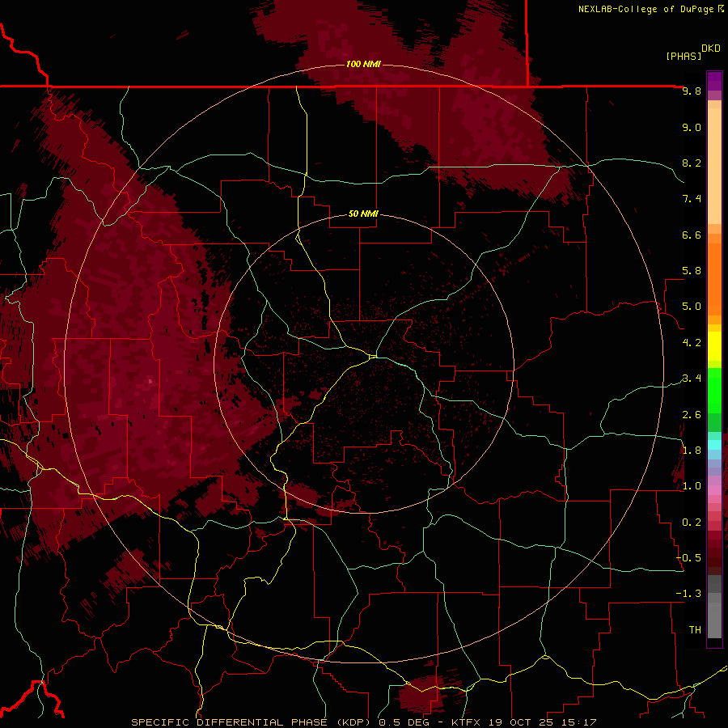Pick the cyan segment of the color bar

(714, 444)
